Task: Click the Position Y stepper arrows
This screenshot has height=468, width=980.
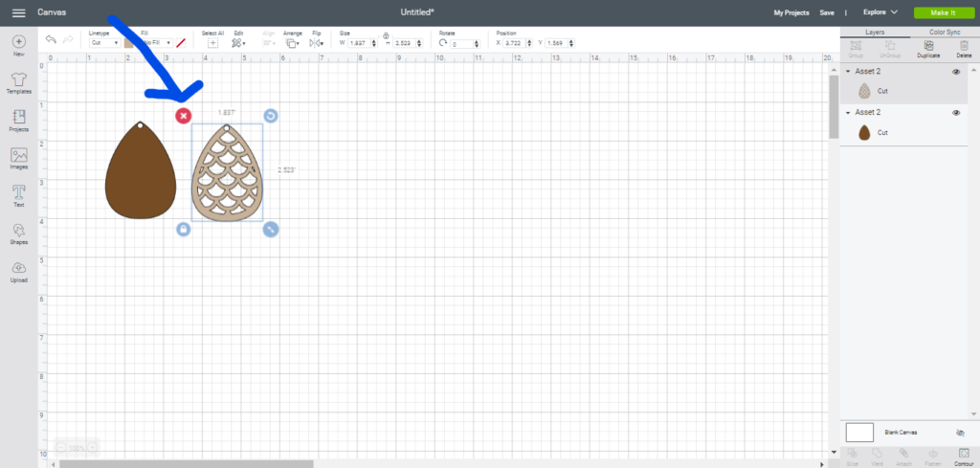Action: [572, 43]
